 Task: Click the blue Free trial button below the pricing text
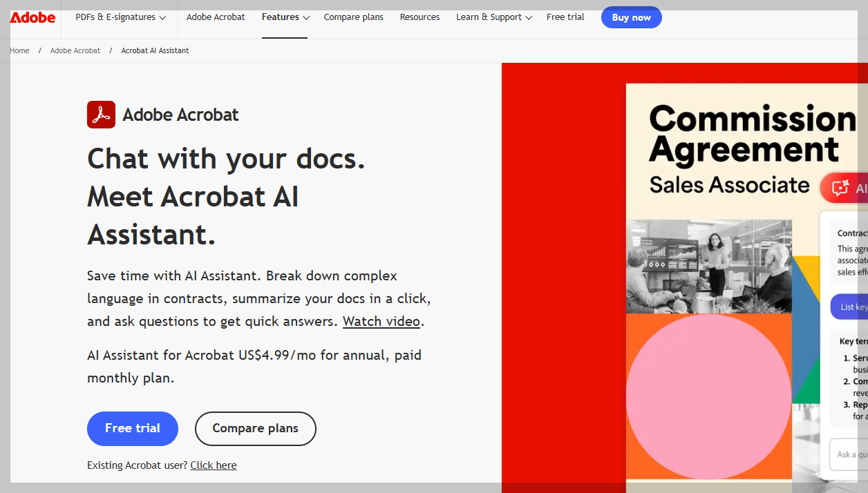coord(133,429)
